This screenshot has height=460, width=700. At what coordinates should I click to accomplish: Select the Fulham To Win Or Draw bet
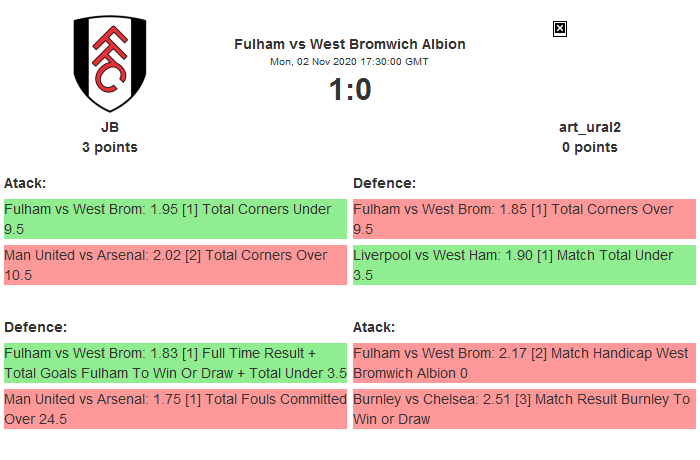pos(175,363)
